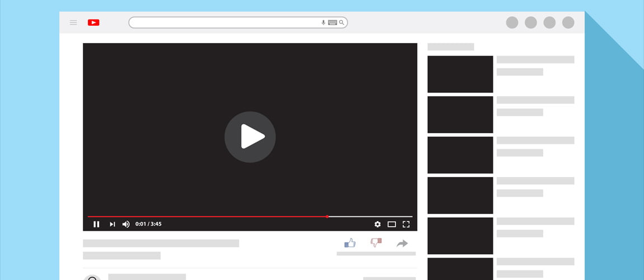Open first suggested video thumbnail
Screen dimensions: 644x280
coord(460,74)
